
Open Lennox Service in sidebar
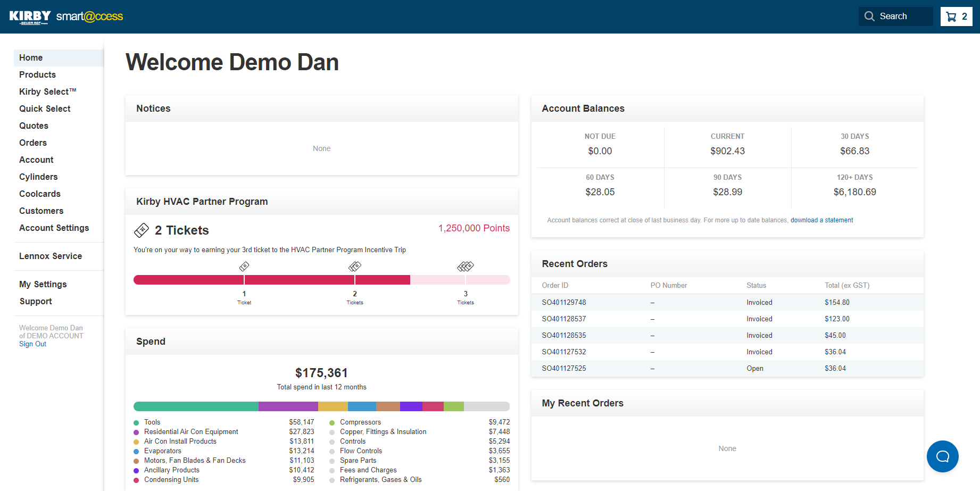point(51,256)
